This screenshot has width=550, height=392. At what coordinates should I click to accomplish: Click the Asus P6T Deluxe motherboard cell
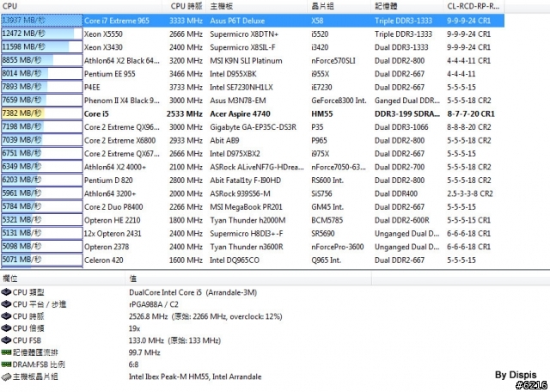[x=237, y=21]
